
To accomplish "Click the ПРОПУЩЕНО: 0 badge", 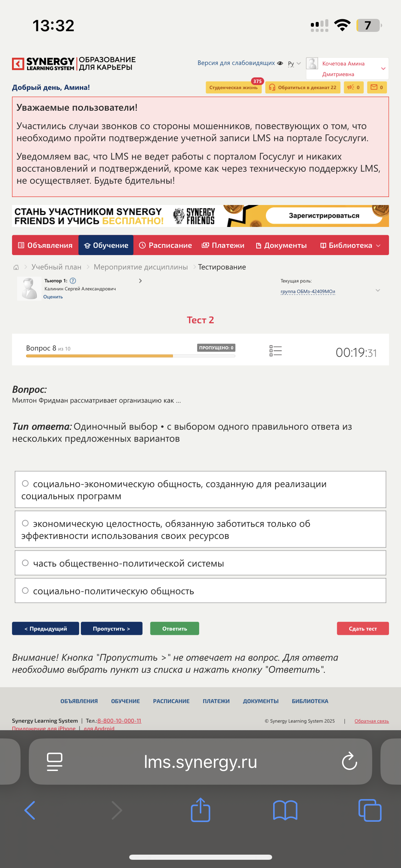I will [216, 348].
